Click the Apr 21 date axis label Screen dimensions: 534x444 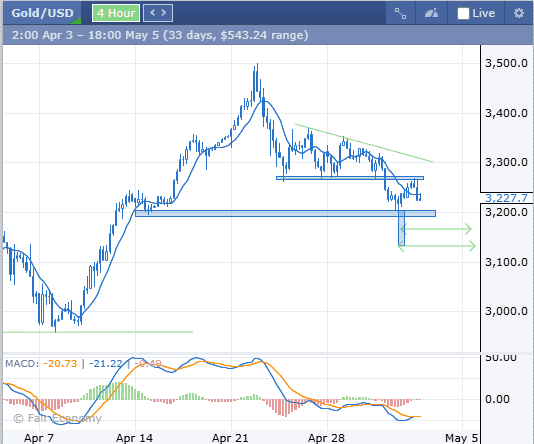230,438
